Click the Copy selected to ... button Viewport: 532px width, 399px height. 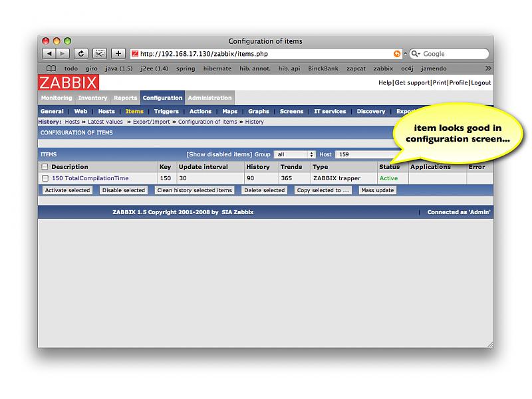tap(323, 190)
